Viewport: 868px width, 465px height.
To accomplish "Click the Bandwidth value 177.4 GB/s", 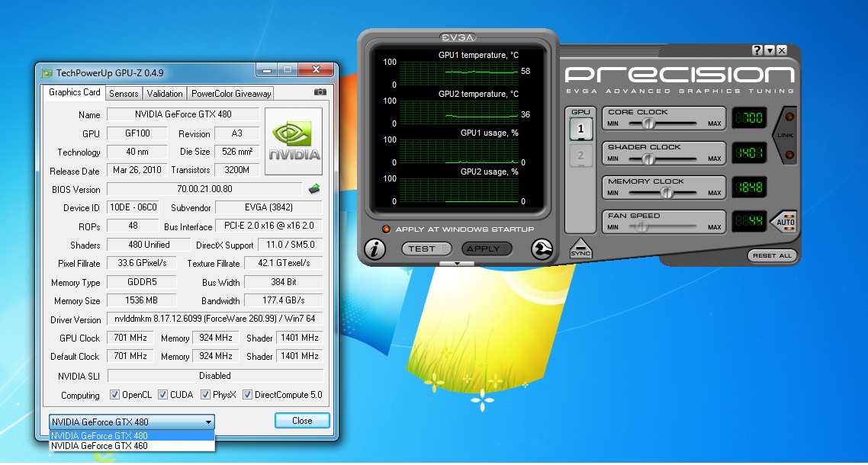I will tap(284, 300).
